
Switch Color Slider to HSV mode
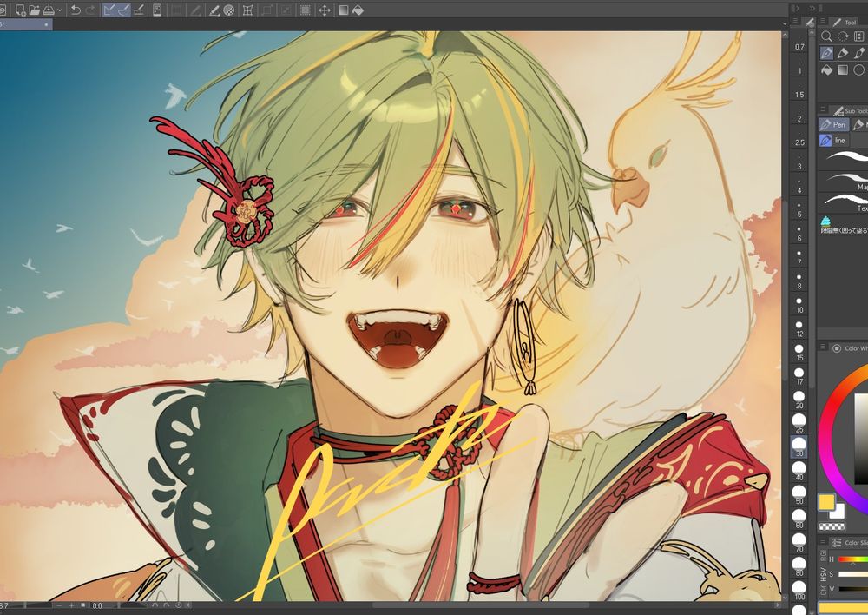pos(823,573)
